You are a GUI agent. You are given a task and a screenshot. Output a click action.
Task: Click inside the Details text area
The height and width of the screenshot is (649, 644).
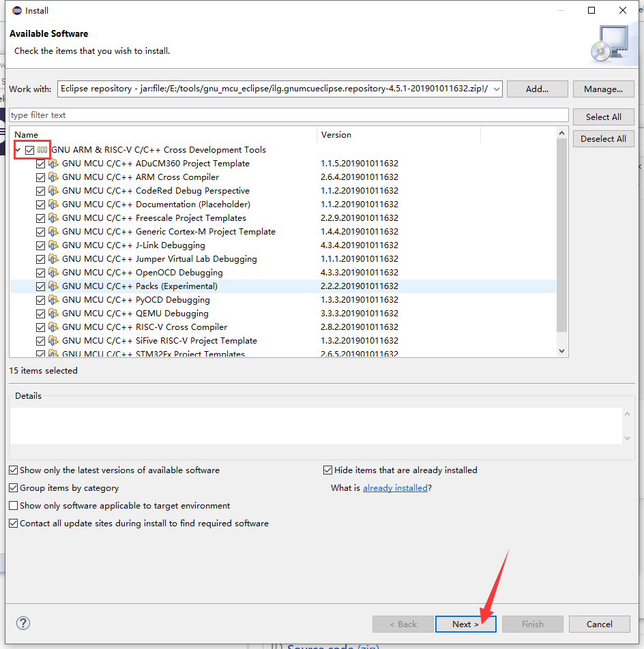pyautogui.click(x=317, y=426)
